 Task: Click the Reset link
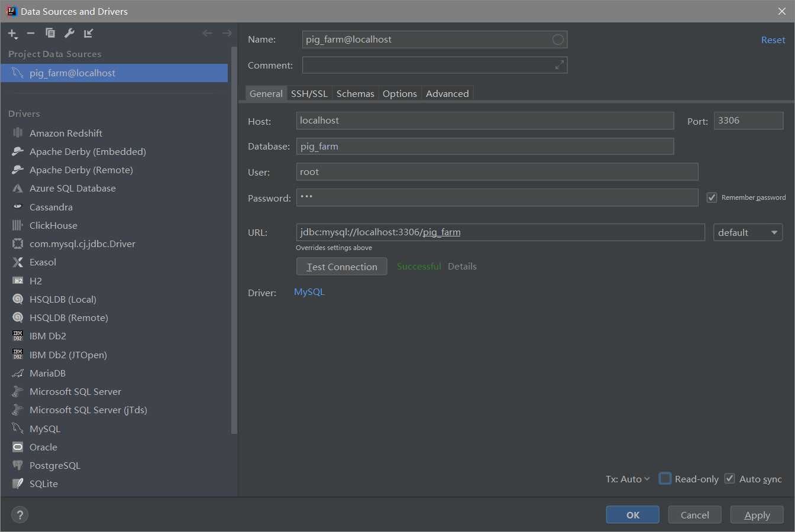[773, 40]
